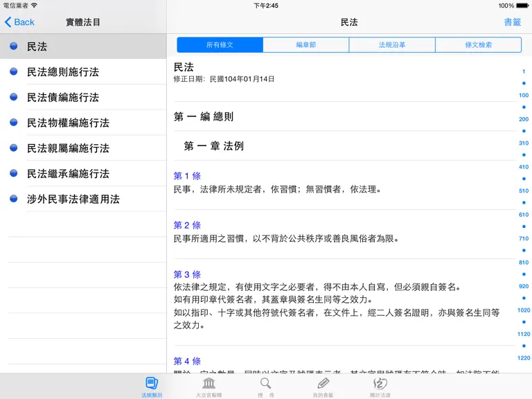
Task: Switch to the 條文檢索 segment
Action: coord(478,45)
